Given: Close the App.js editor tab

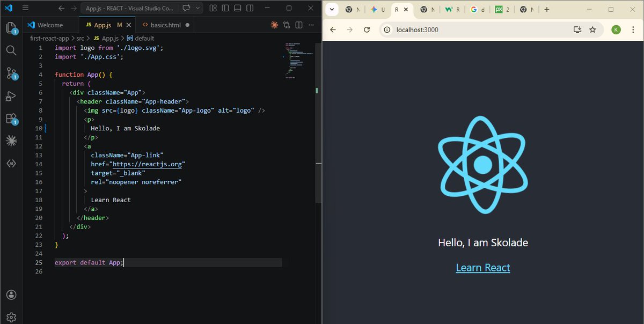Looking at the screenshot, I should [x=129, y=25].
